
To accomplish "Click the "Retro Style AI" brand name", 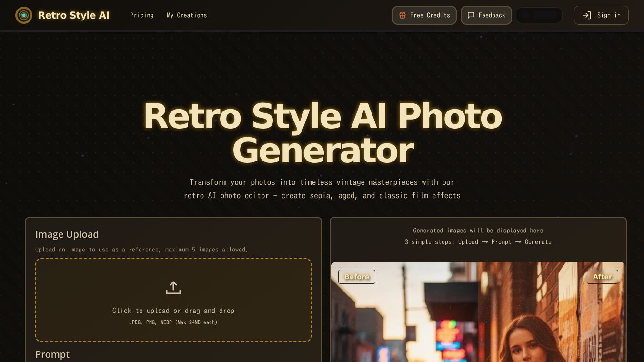I will point(74,15).
